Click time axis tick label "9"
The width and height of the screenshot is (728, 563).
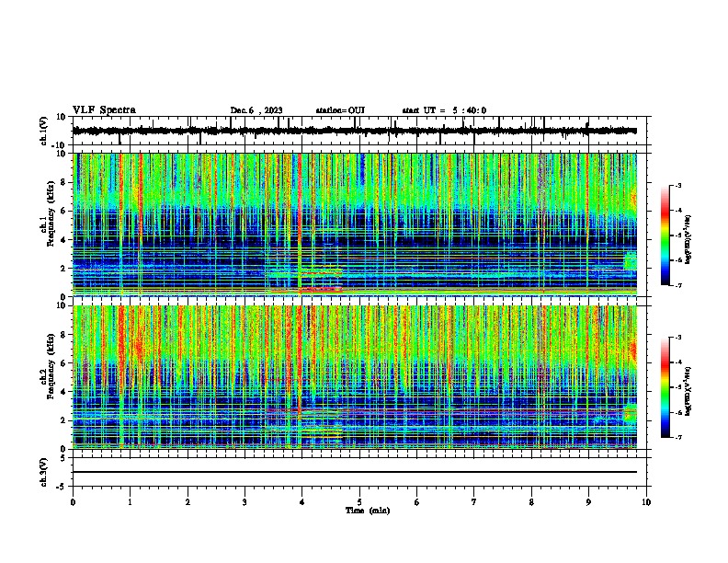588,502
